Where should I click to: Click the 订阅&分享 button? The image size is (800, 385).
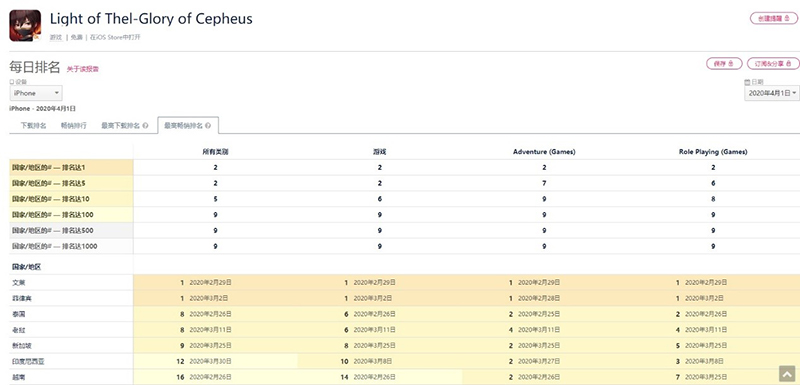point(773,64)
